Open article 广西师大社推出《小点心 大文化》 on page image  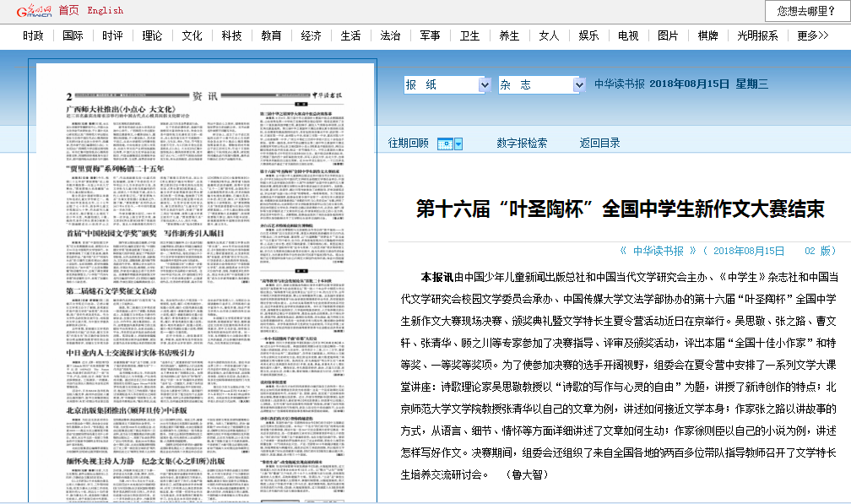(120, 109)
